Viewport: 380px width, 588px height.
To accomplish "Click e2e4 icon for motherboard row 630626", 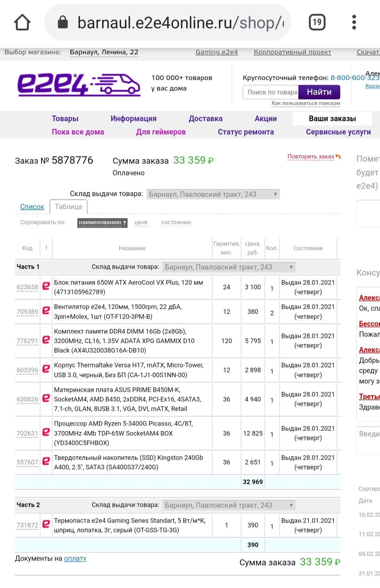I will tap(46, 398).
